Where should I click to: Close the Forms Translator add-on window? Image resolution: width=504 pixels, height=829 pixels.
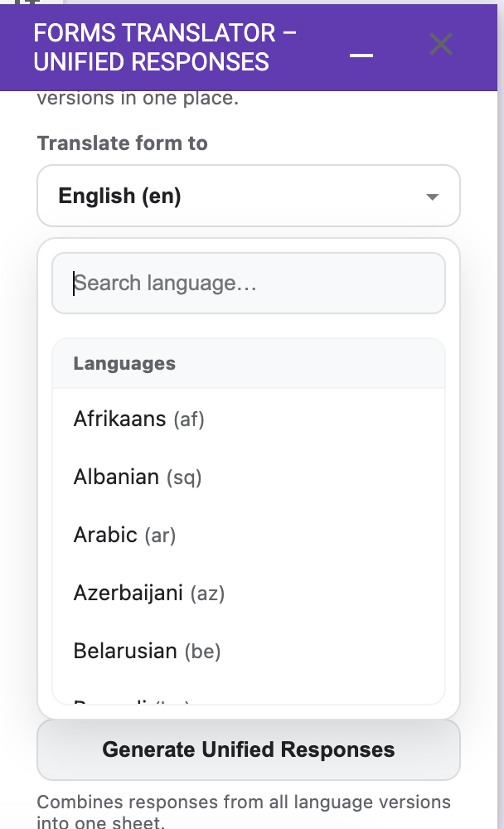click(x=440, y=45)
